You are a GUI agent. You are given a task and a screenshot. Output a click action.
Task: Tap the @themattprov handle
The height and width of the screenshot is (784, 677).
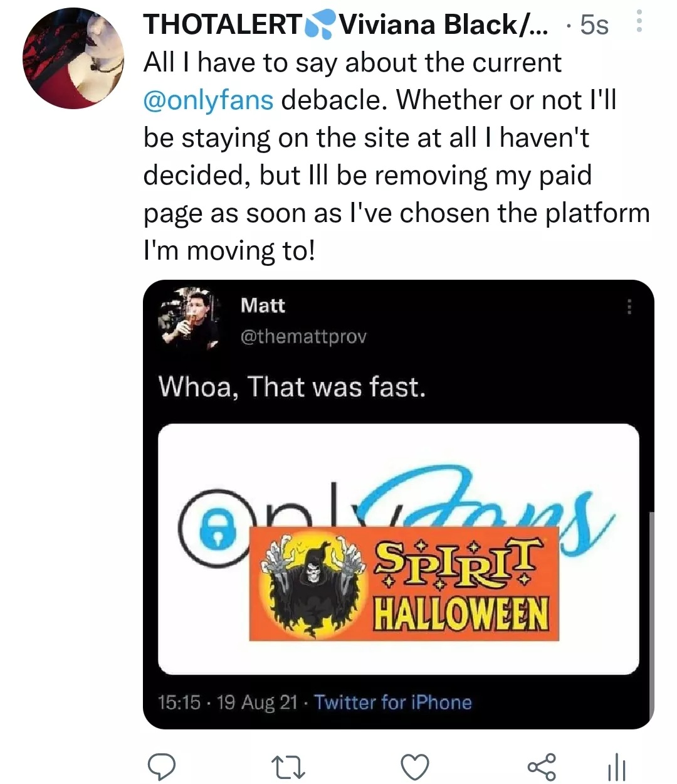coord(303,337)
